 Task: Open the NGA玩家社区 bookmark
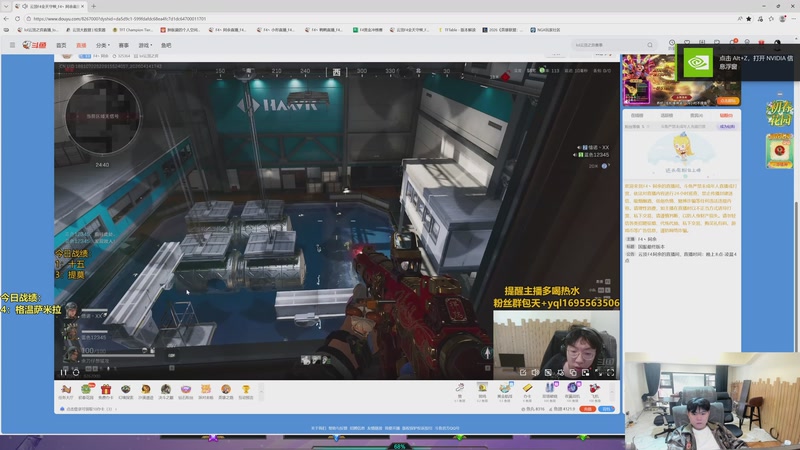pos(545,30)
